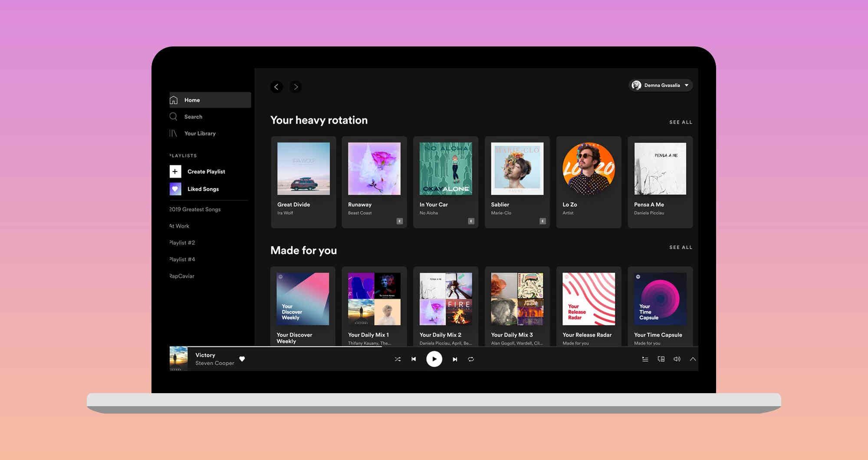Click SEE ALL for Your heavy rotation
The height and width of the screenshot is (460, 868).
click(x=681, y=122)
